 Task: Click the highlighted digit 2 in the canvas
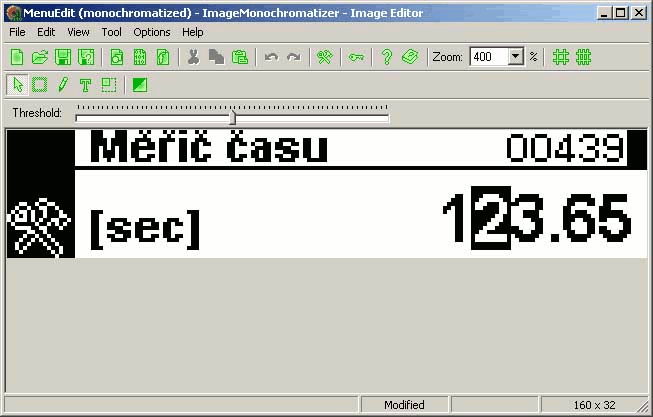[491, 218]
